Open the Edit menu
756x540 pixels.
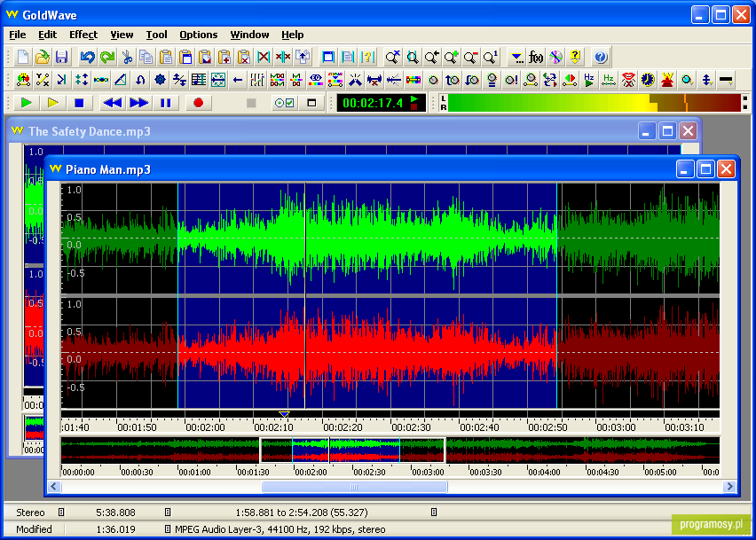click(x=47, y=35)
